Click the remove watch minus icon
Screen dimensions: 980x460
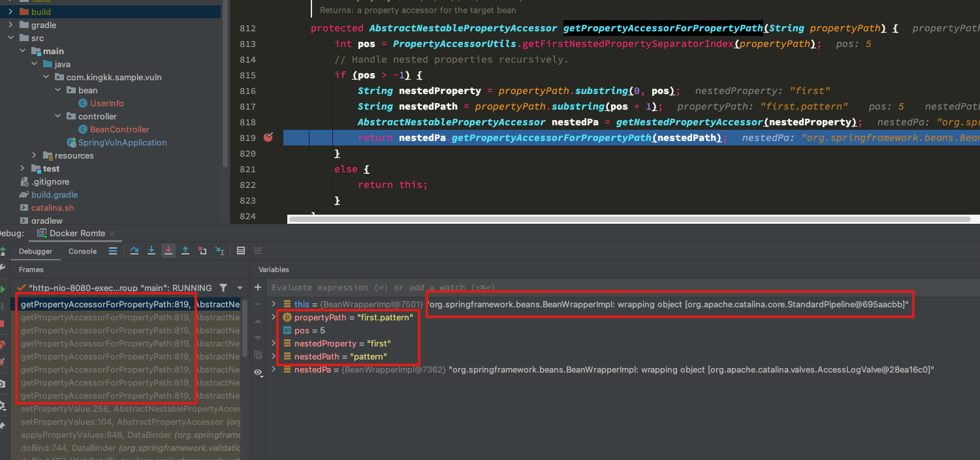tap(258, 304)
